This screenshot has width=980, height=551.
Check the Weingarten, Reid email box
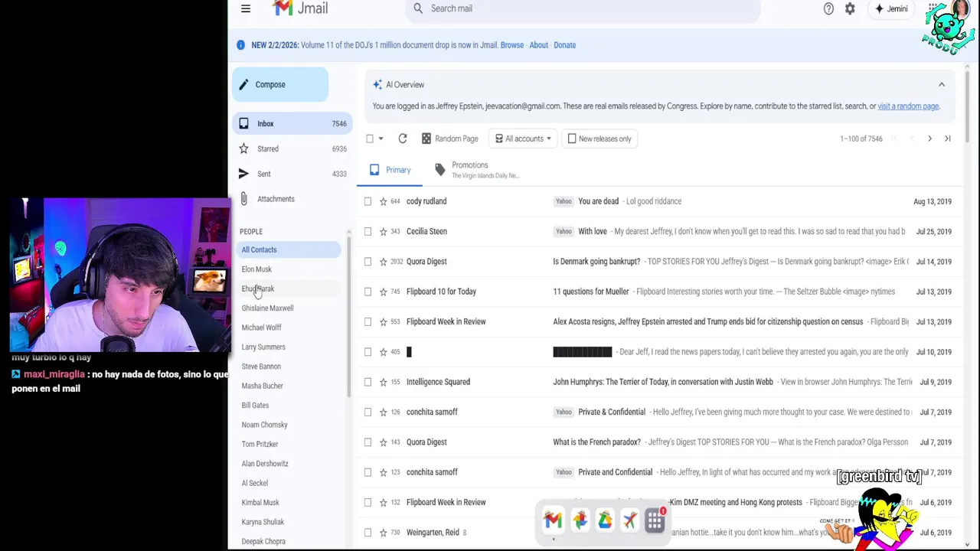point(368,533)
